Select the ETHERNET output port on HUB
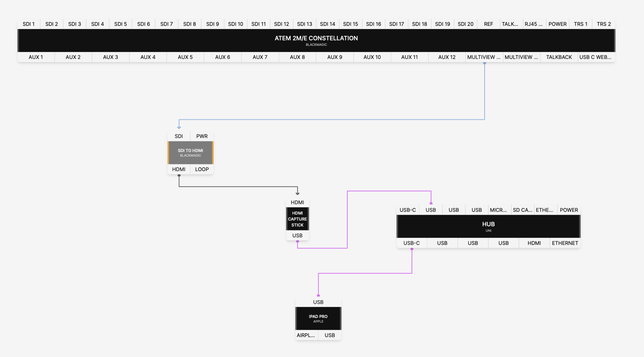The height and width of the screenshot is (357, 644). click(565, 243)
